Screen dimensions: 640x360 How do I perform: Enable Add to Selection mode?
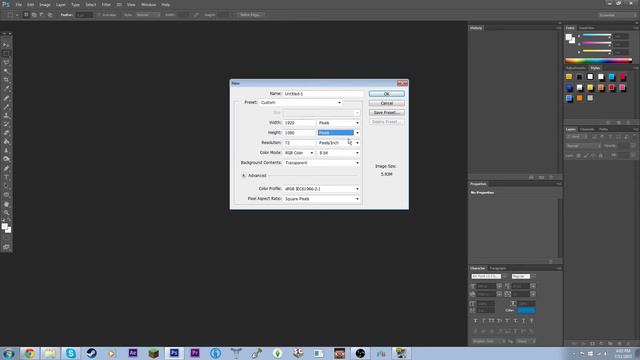click(34, 15)
